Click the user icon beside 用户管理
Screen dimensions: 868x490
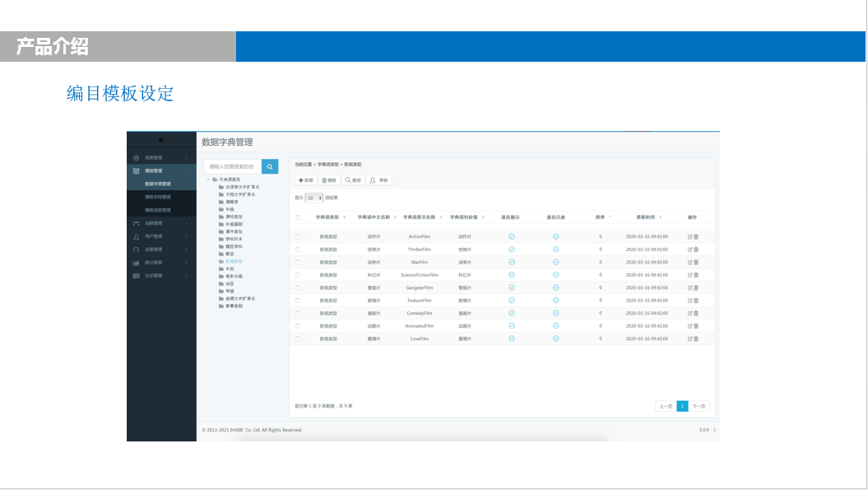(x=137, y=236)
